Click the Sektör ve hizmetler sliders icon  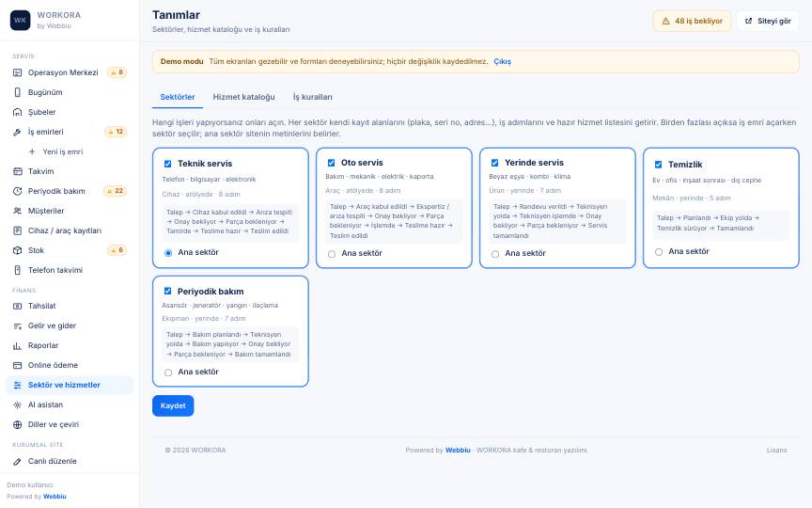pyautogui.click(x=17, y=385)
